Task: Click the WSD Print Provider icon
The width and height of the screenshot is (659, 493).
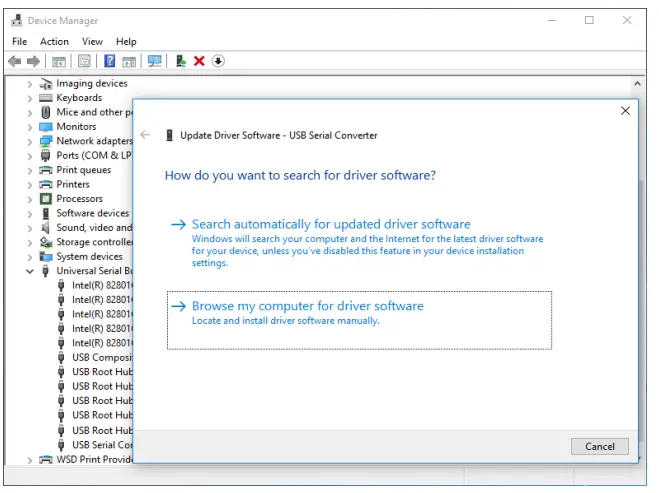Action: pyautogui.click(x=46, y=459)
